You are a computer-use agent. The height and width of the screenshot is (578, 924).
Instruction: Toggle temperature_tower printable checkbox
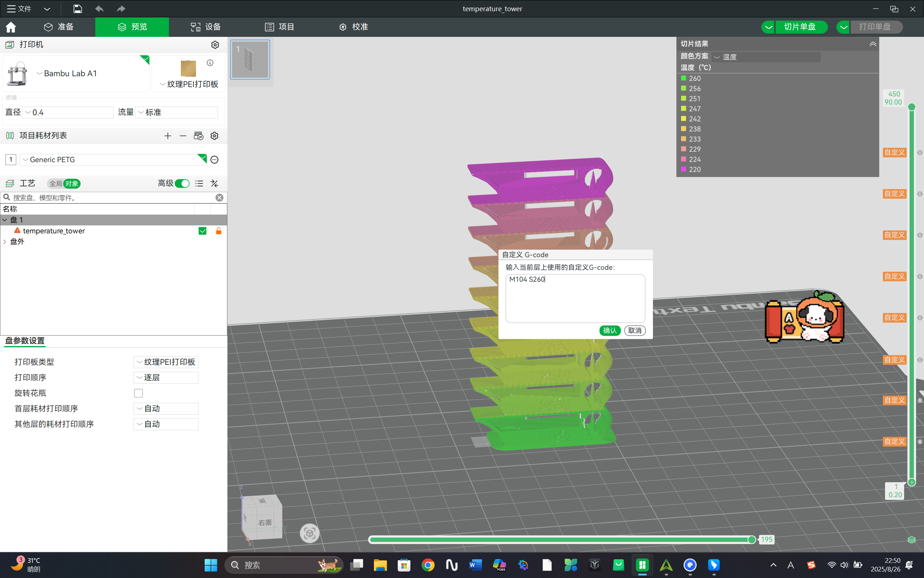pos(202,231)
